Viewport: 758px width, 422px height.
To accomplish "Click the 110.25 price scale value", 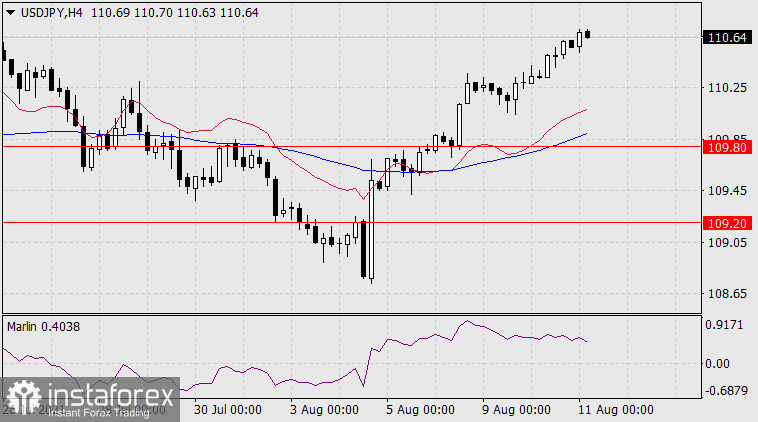I will (x=726, y=88).
